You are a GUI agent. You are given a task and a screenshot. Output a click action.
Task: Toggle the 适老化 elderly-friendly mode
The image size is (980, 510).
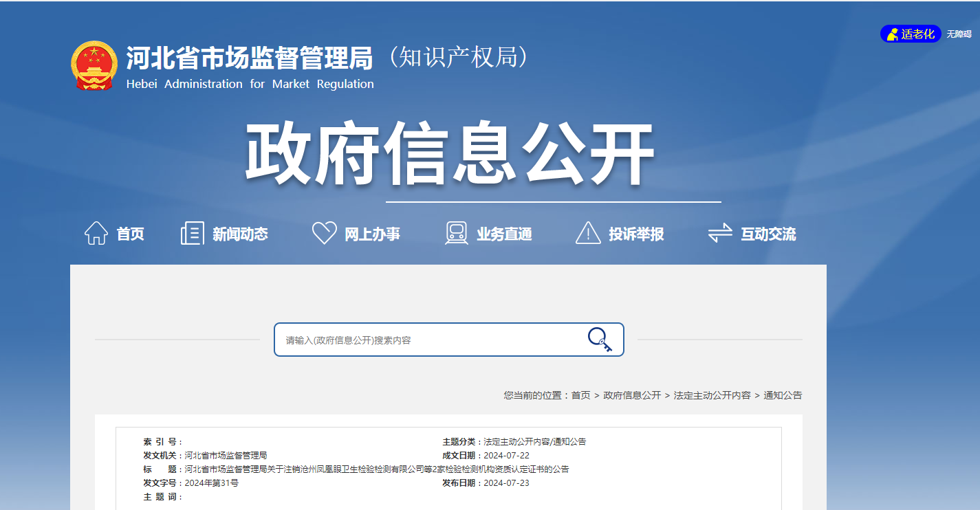(x=911, y=34)
